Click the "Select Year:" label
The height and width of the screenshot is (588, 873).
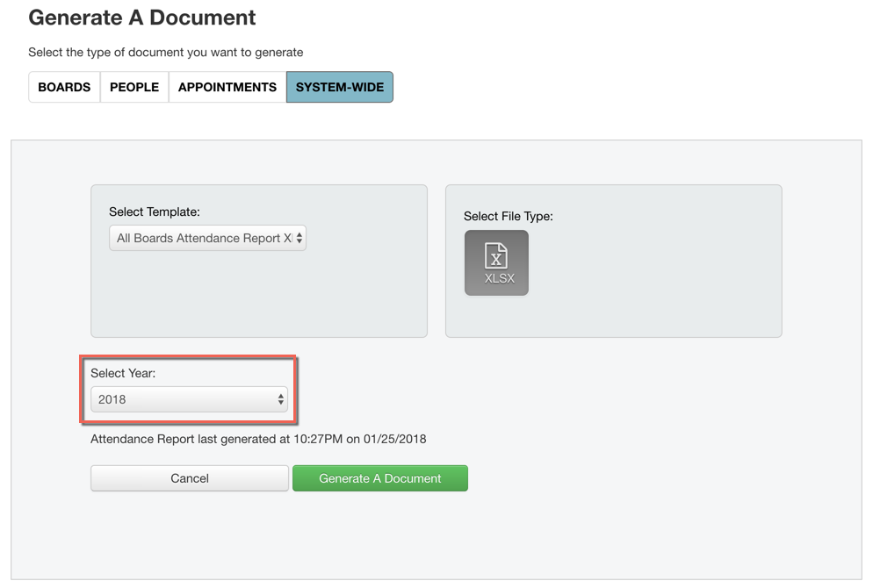coord(123,373)
